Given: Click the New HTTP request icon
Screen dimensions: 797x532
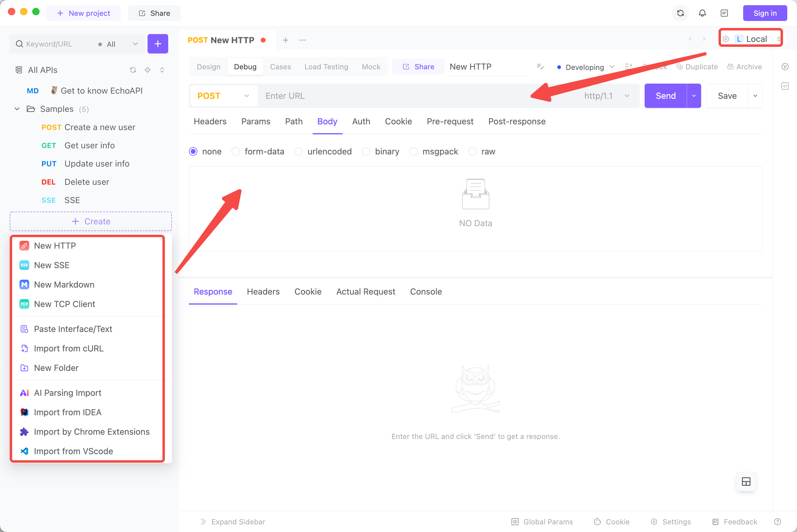Looking at the screenshot, I should click(24, 245).
